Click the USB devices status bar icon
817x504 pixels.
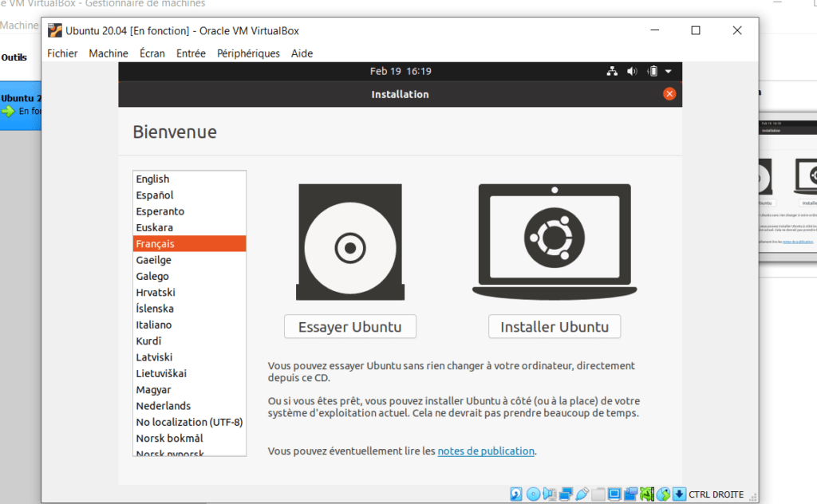click(582, 494)
